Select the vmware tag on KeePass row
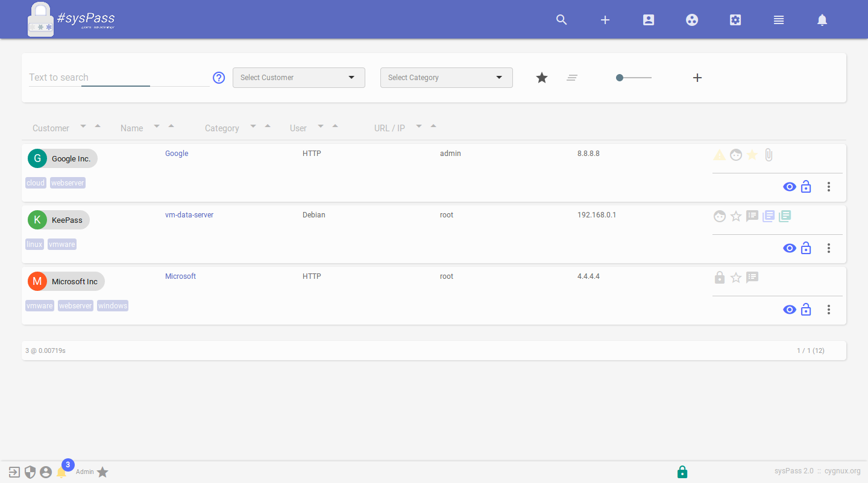Image resolution: width=868 pixels, height=483 pixels. (62, 245)
